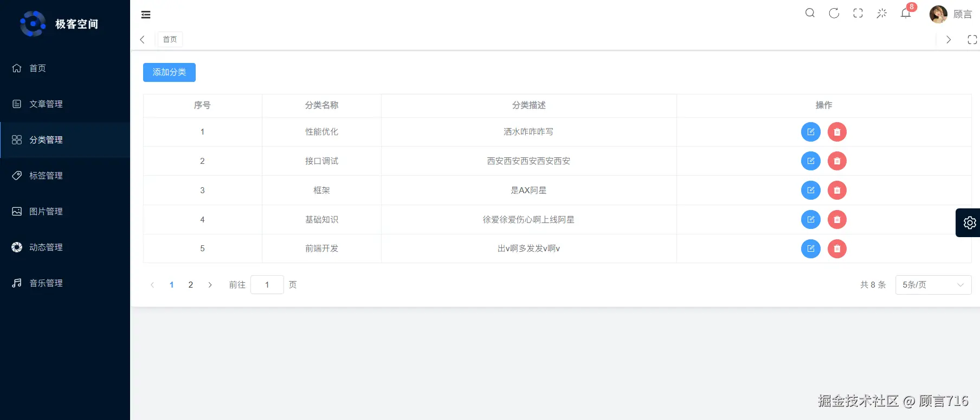Viewport: 980px width, 420px height.
Task: Edit the 前端开发 category row
Action: [811, 249]
